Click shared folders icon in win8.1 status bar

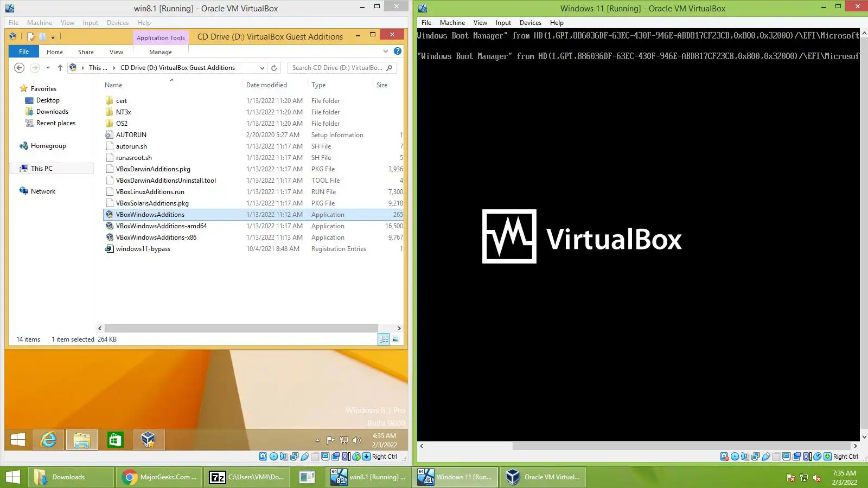(x=315, y=457)
